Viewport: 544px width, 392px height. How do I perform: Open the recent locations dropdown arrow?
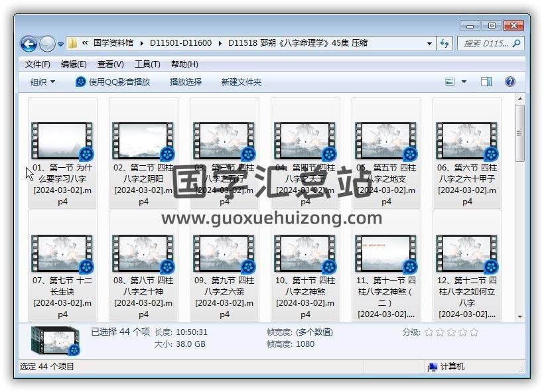click(x=61, y=44)
